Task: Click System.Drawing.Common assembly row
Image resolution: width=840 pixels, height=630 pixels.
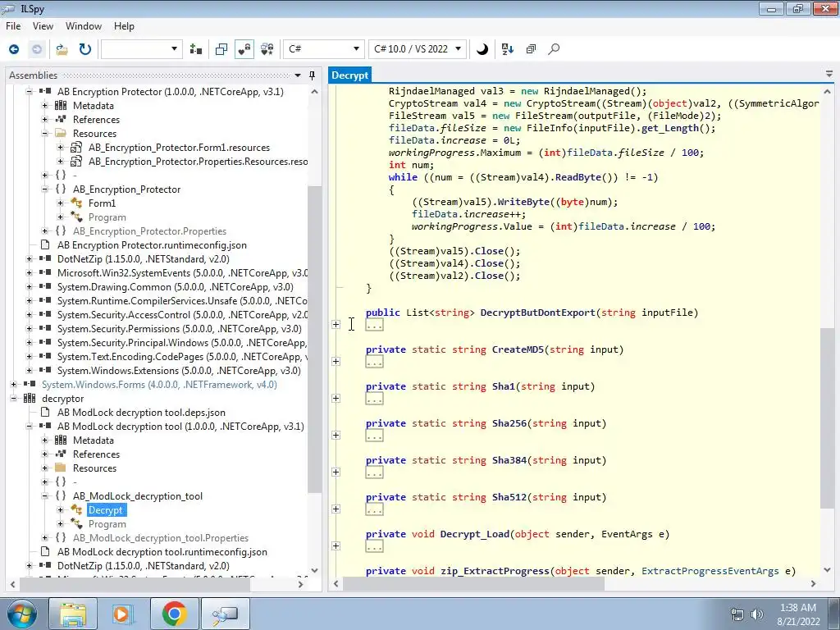Action: click(176, 286)
